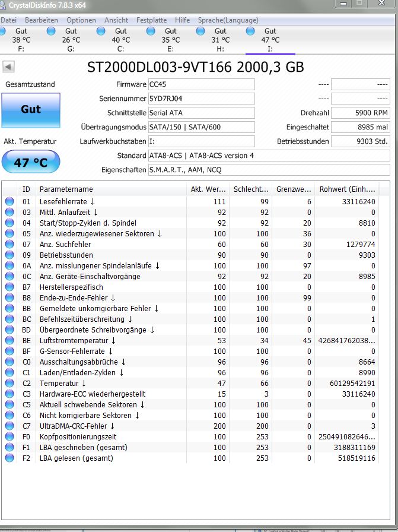Select the raw value 1279774 of Suchfehler
The height and width of the screenshot is (532, 398).
(361, 244)
